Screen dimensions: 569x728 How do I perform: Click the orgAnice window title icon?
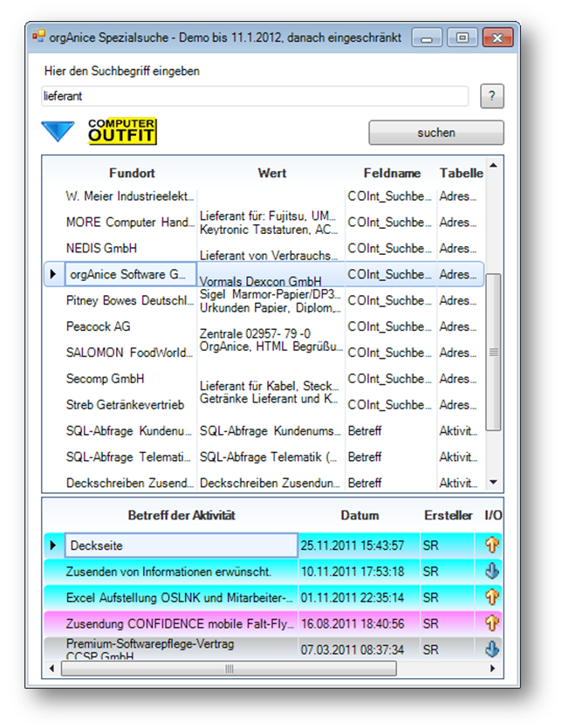[x=38, y=36]
